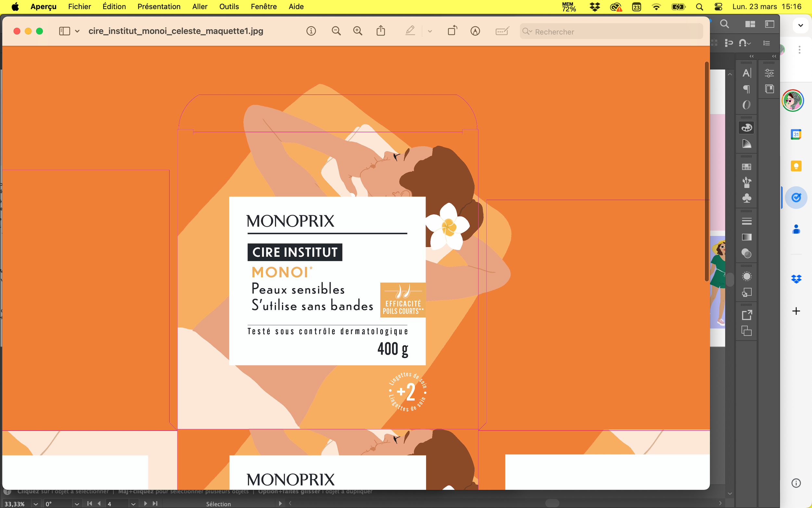
Task: Open the Transparency panel
Action: (746, 253)
